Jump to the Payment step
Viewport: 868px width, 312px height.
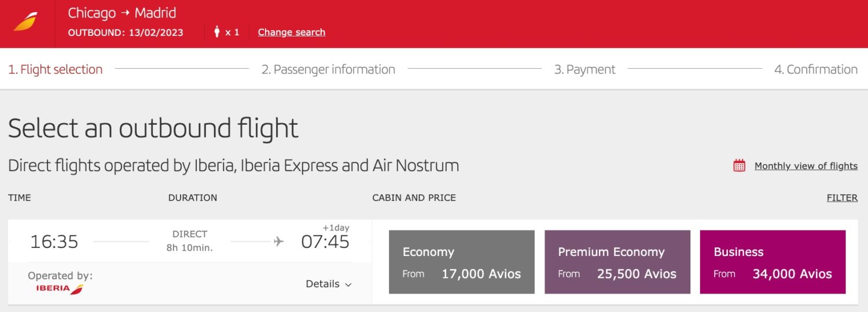click(584, 69)
